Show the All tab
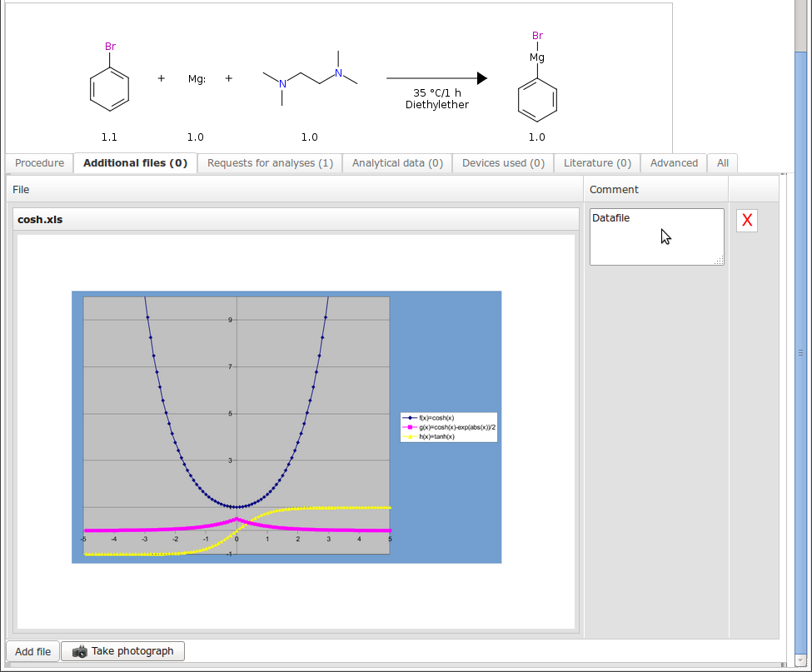Image resolution: width=812 pixels, height=672 pixels. [x=723, y=163]
